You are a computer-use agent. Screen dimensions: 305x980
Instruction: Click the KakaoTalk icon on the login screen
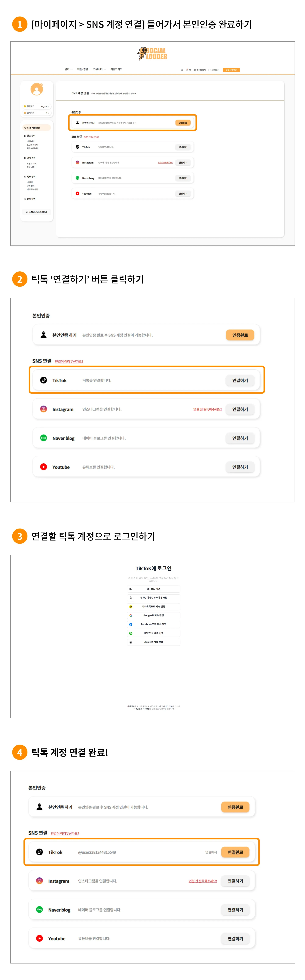coord(131,607)
